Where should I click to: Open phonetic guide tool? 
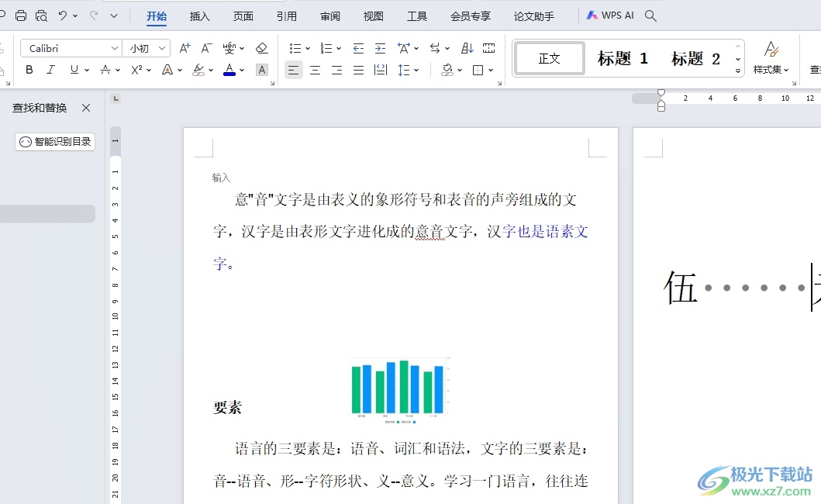(229, 48)
